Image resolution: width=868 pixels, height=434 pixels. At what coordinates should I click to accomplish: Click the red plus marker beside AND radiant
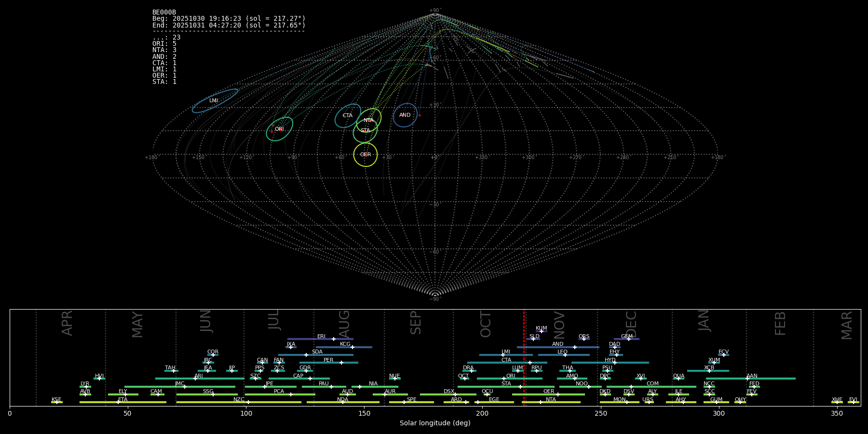tap(420, 115)
